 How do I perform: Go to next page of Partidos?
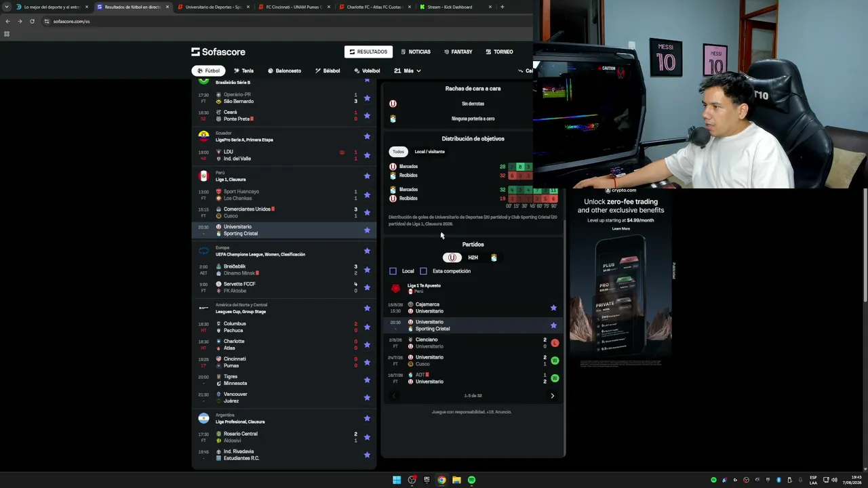[552, 396]
